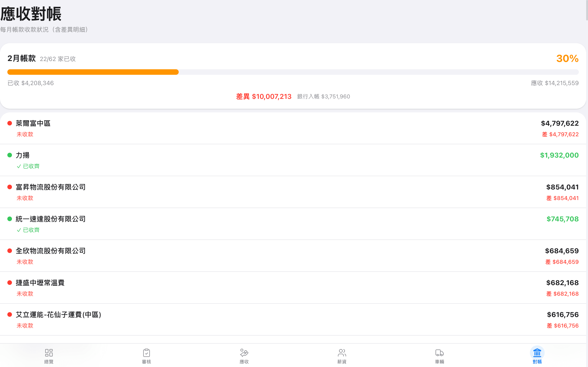The image size is (588, 367).
Task: Click green status dot beside 力揚
Action: pos(10,155)
